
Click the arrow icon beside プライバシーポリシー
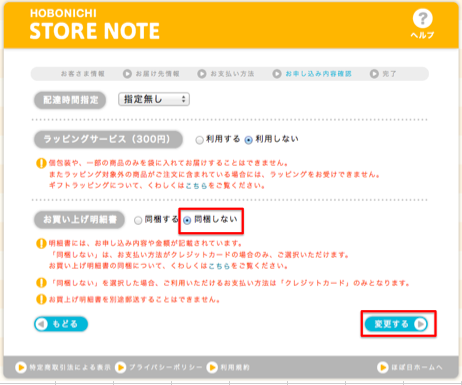coord(121,367)
